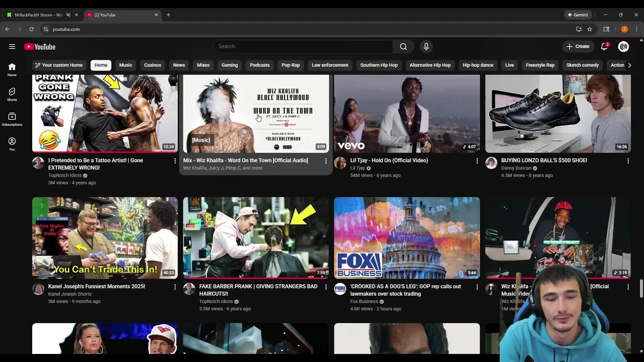
Task: Open Subscriptions in the left sidebar
Action: click(x=12, y=119)
